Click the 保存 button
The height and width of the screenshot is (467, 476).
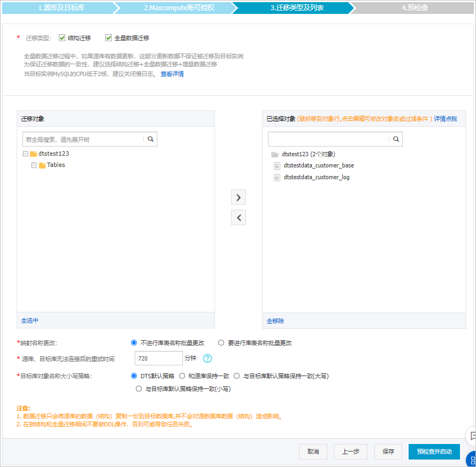[x=388, y=451]
